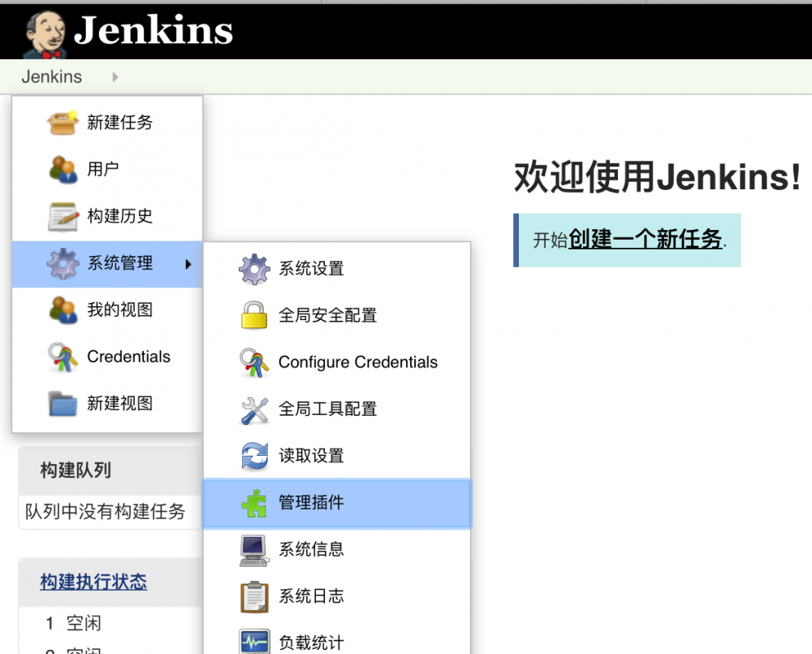Expand the 系统管理 submenu arrow
812x654 pixels.
[188, 264]
